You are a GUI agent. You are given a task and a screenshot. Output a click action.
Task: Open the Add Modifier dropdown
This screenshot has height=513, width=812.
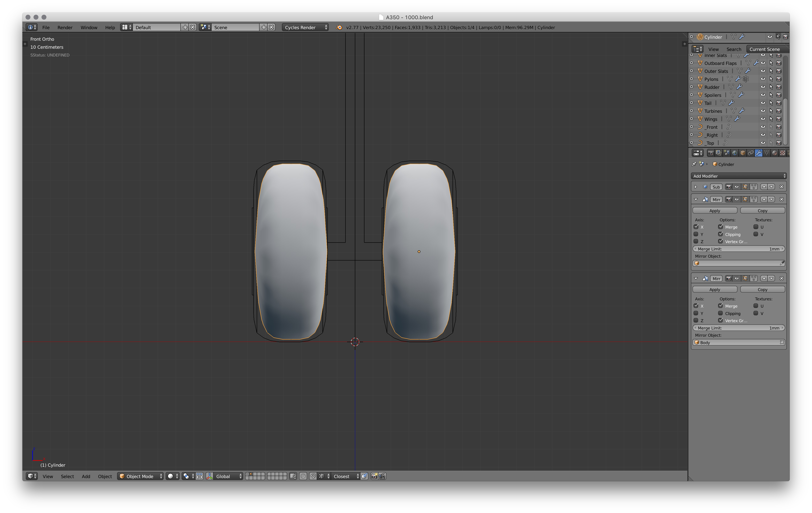[739, 176]
